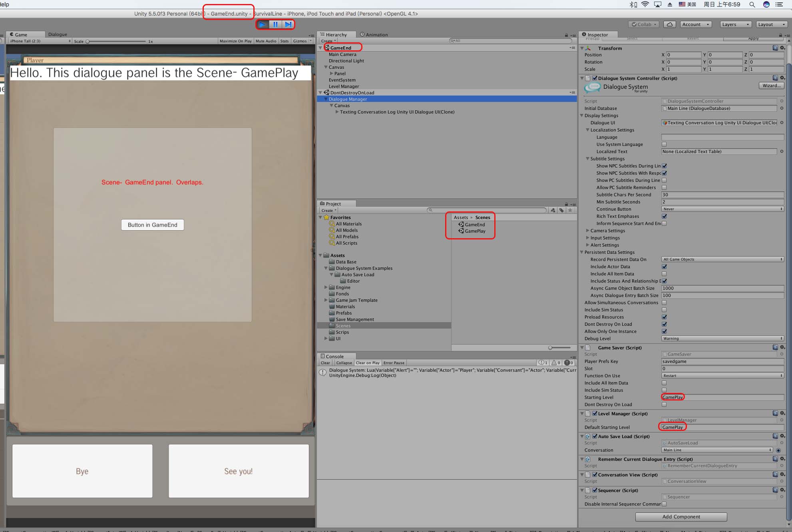This screenshot has height=532, width=792.
Task: Click the Pause button in toolbar
Action: coord(275,24)
